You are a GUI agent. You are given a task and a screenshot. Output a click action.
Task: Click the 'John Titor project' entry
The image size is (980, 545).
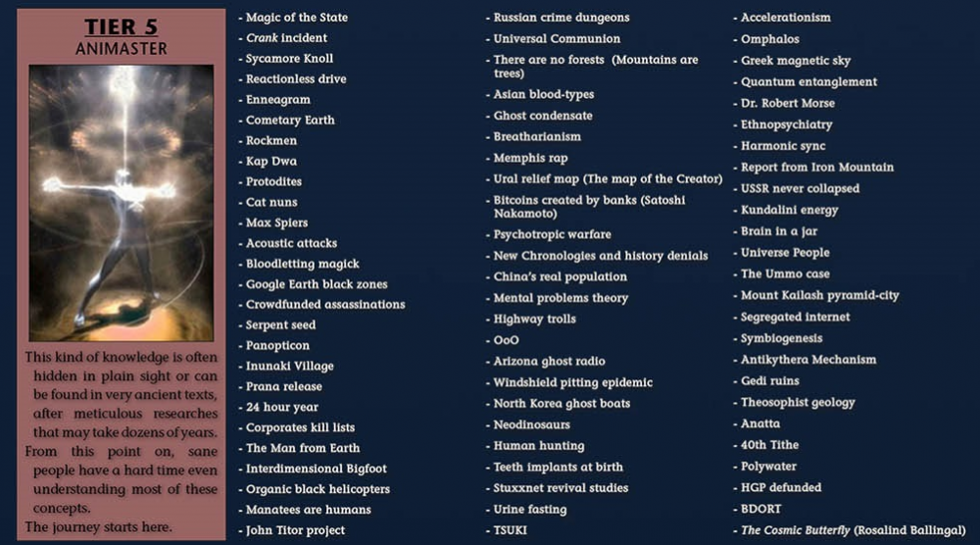click(x=295, y=530)
